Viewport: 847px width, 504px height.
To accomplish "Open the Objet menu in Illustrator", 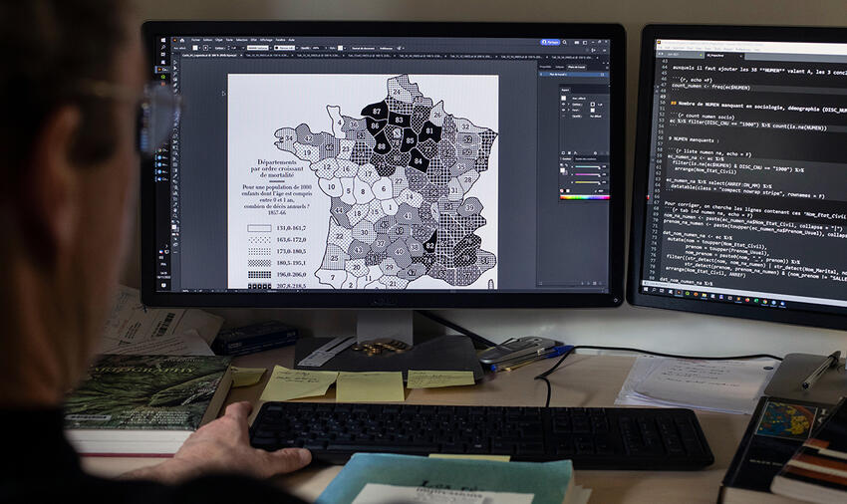I will (x=219, y=40).
